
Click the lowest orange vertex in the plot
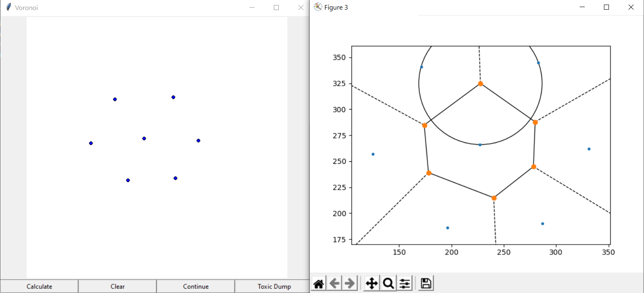[x=494, y=198]
